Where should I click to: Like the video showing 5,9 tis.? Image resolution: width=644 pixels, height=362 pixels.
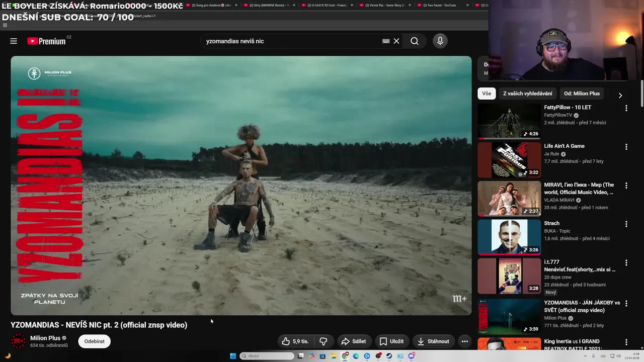295,341
